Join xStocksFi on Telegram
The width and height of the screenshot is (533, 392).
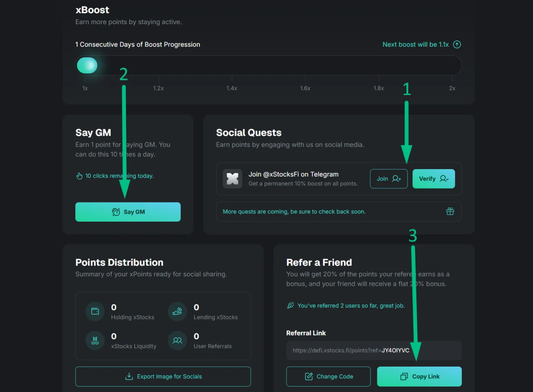pyautogui.click(x=389, y=179)
